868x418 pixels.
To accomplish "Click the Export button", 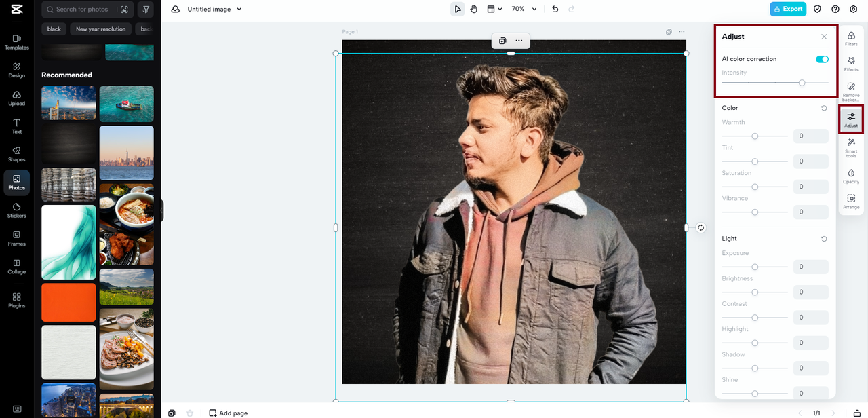I will (x=788, y=9).
